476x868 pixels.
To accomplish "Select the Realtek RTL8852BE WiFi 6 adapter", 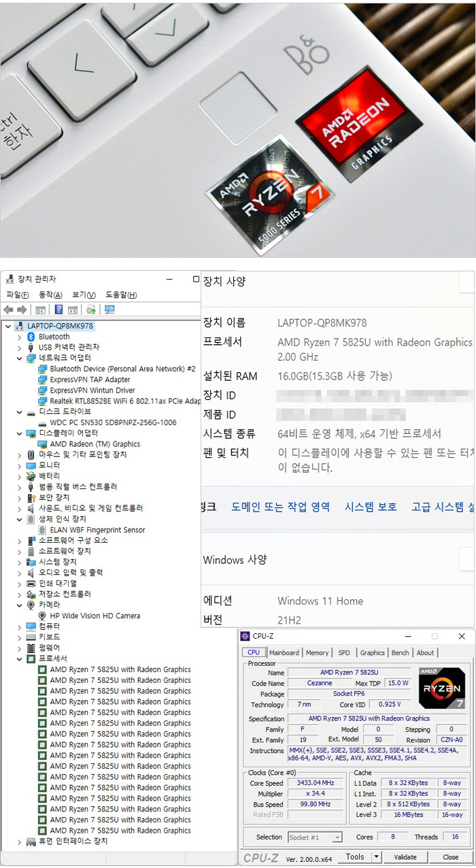I will tap(125, 401).
